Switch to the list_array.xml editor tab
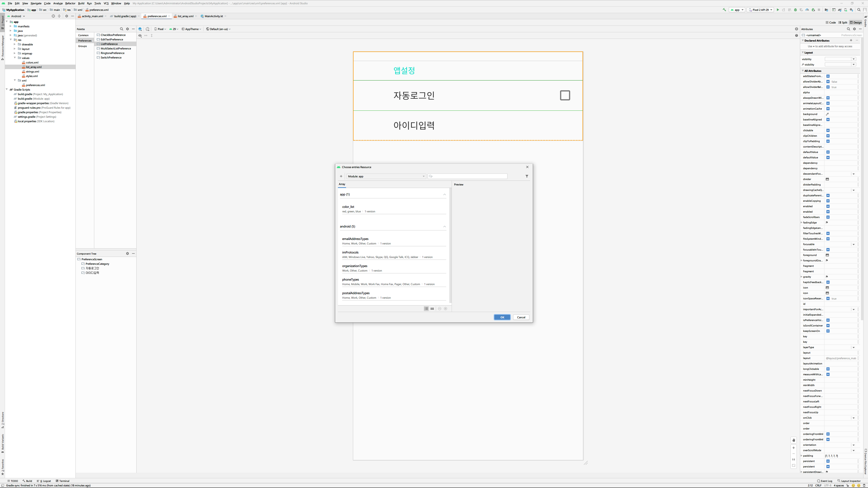 click(x=185, y=16)
